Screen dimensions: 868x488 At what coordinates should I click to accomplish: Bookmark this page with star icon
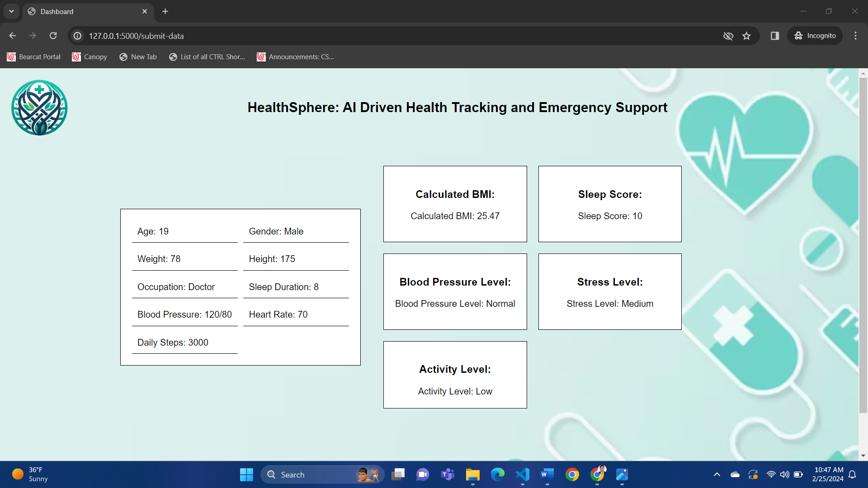point(746,36)
